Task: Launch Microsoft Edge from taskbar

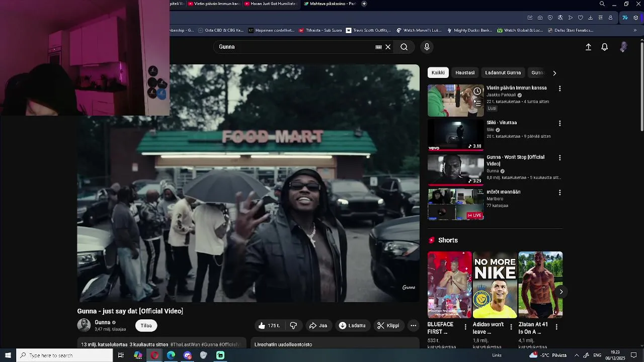Action: tap(171, 355)
